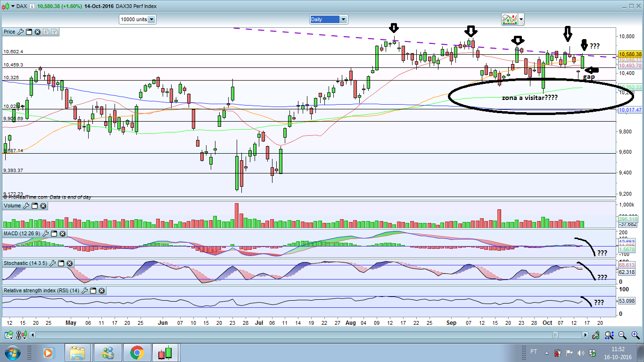Screen dimensions: 644x362
Task: Zoom in the chart
Action: 636,335
